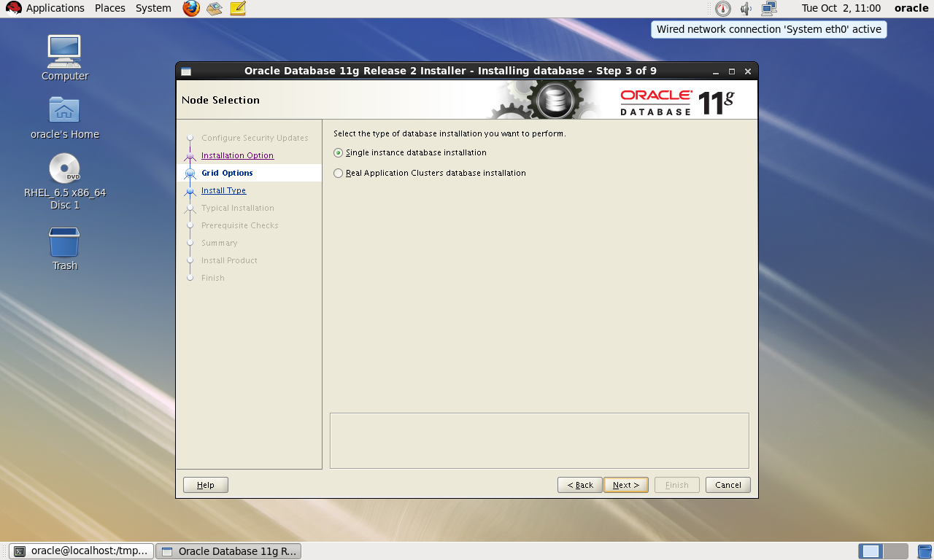Viewport: 934px width, 560px height.
Task: Open the clock showing Tue Oct 2
Action: tap(841, 8)
